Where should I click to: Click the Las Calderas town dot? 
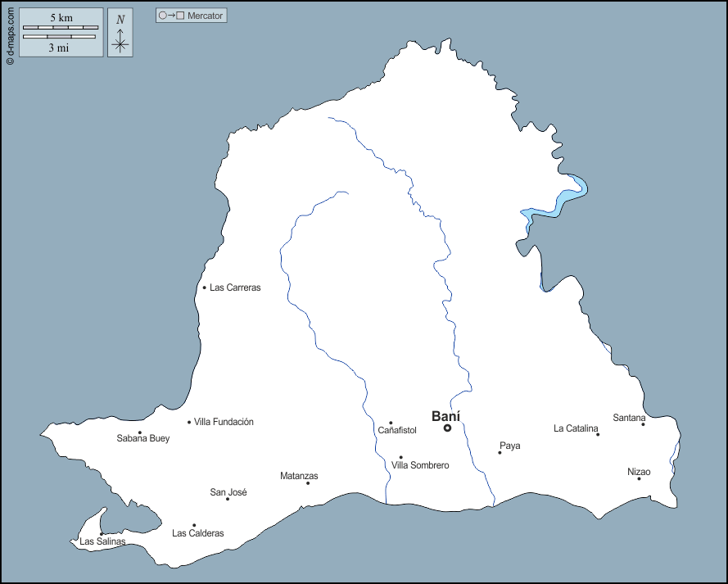tap(194, 525)
